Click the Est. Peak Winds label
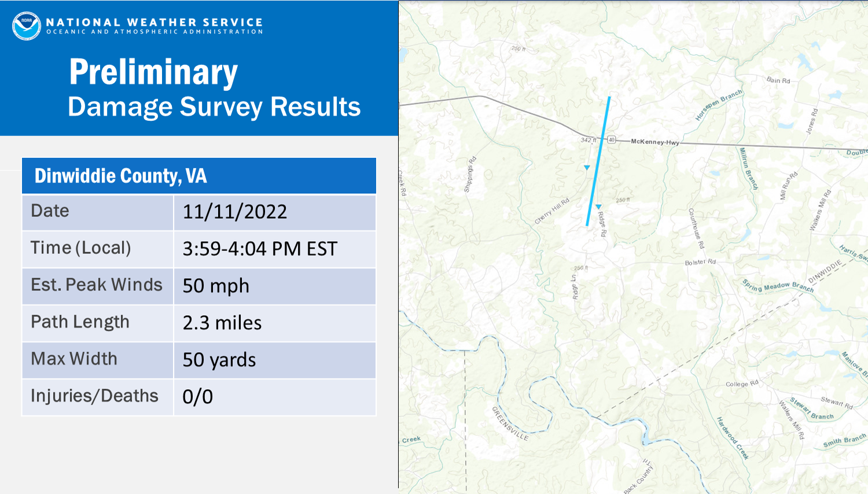This screenshot has width=868, height=494. point(97,285)
